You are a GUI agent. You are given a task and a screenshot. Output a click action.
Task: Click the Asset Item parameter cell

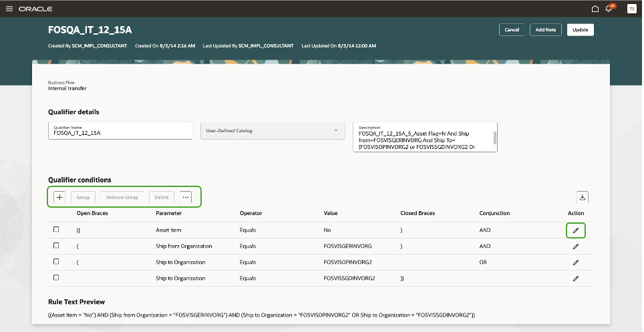[x=168, y=230]
